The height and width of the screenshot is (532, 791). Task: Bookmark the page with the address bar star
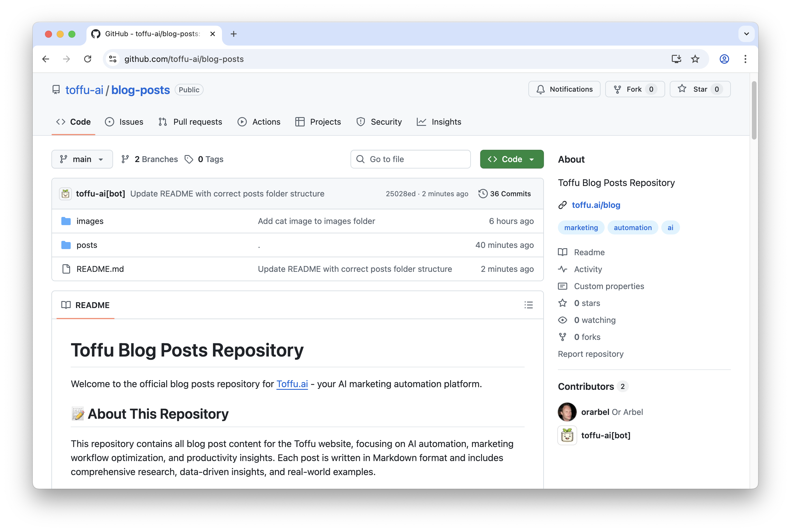tap(695, 59)
